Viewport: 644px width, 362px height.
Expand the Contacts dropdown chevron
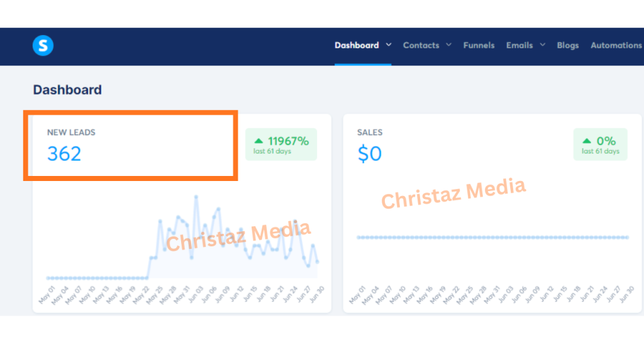click(x=449, y=45)
